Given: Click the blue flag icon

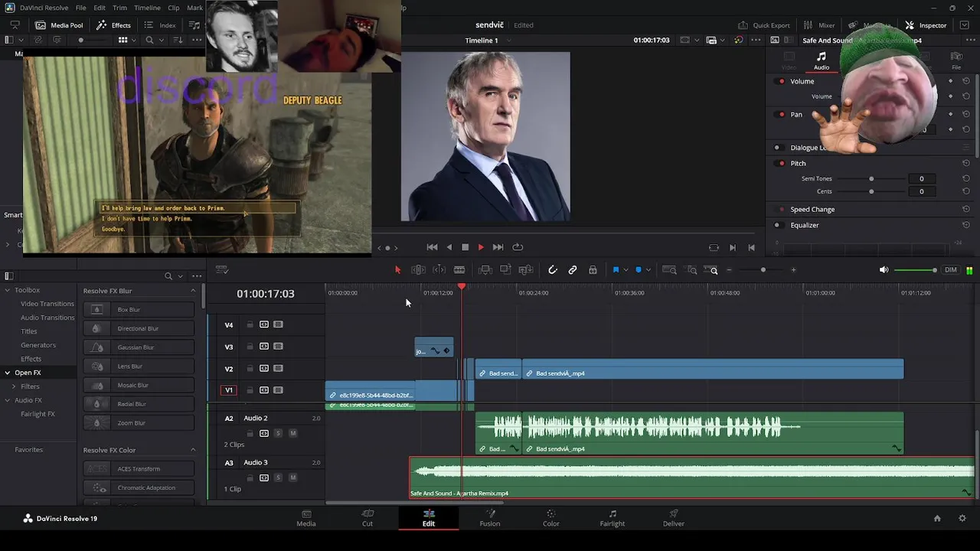Looking at the screenshot, I should (616, 270).
